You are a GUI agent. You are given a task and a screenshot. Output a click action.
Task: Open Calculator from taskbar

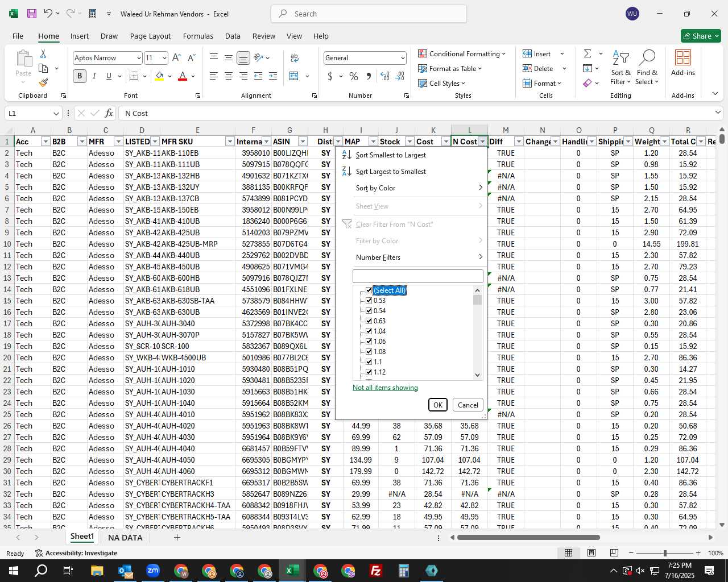point(404,571)
